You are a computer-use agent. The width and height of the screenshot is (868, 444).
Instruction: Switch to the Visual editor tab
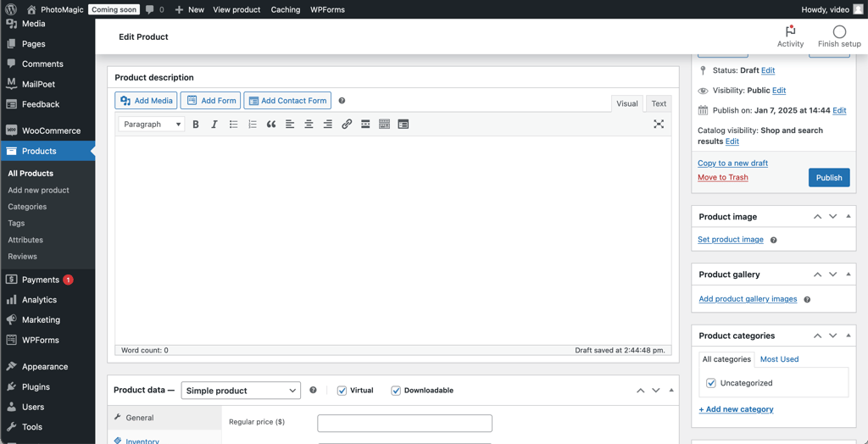click(627, 103)
